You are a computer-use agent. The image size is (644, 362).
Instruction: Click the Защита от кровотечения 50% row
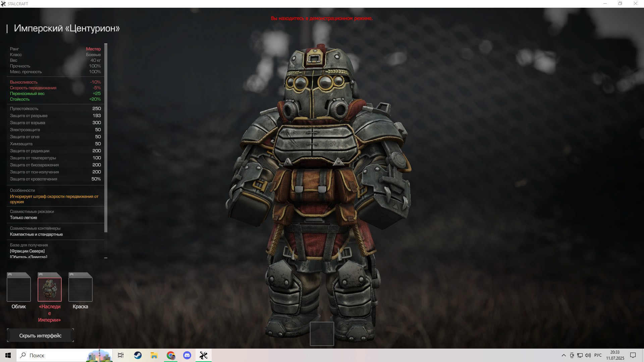(x=55, y=179)
